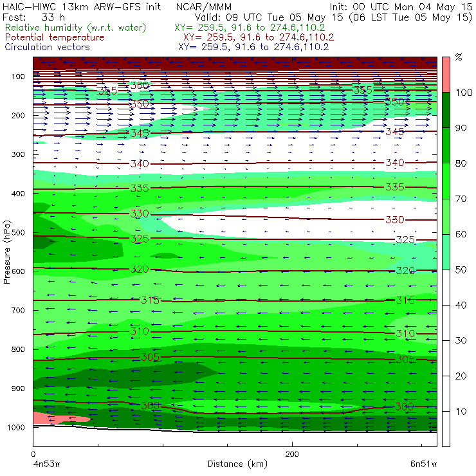Click the '100' pressure axis tick label
This screenshot has width=476, height=476.
coord(18,77)
